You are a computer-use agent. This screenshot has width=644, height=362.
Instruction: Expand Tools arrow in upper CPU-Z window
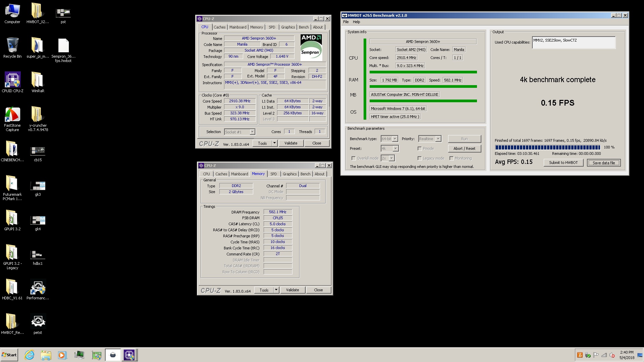[x=274, y=143]
